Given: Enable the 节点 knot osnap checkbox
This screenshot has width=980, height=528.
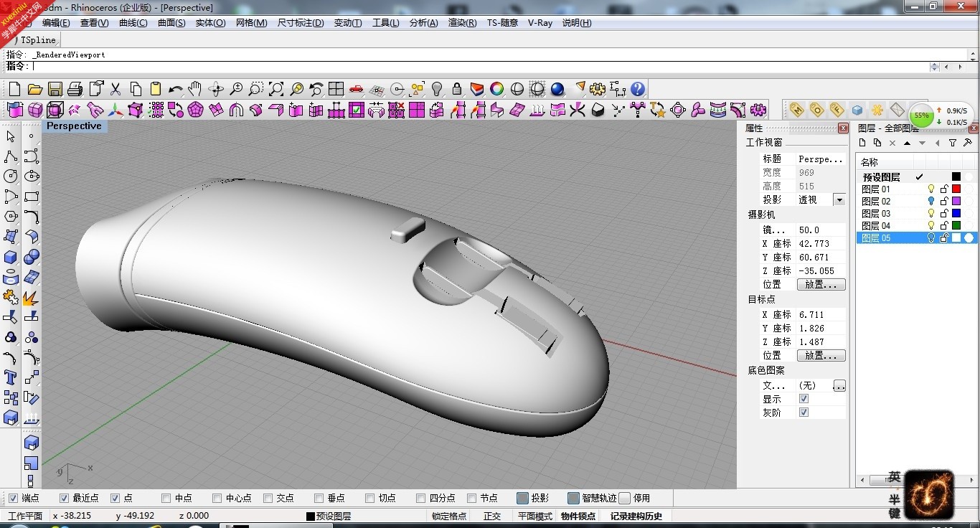Looking at the screenshot, I should [x=472, y=498].
